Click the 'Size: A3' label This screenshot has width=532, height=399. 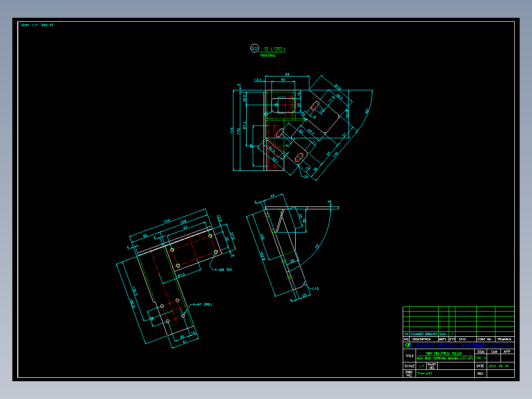47,25
